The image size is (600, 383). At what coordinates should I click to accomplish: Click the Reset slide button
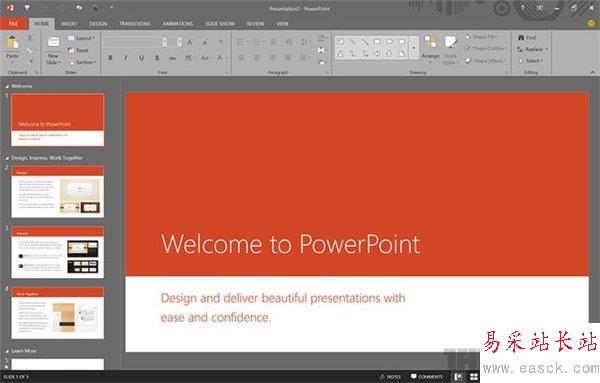tap(78, 50)
